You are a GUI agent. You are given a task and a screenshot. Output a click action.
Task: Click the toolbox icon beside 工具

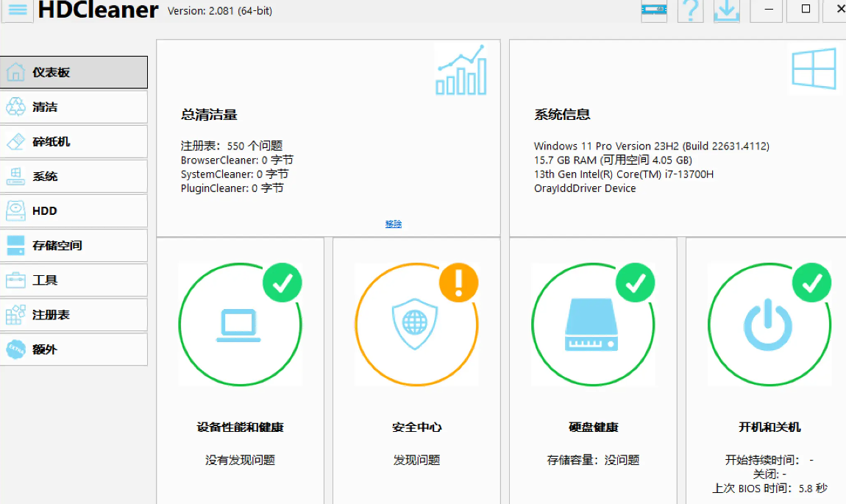(15, 280)
